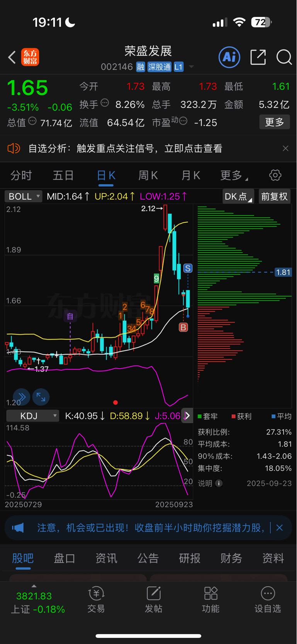
Task: Switch to 分时 chart tab
Action: point(21,176)
